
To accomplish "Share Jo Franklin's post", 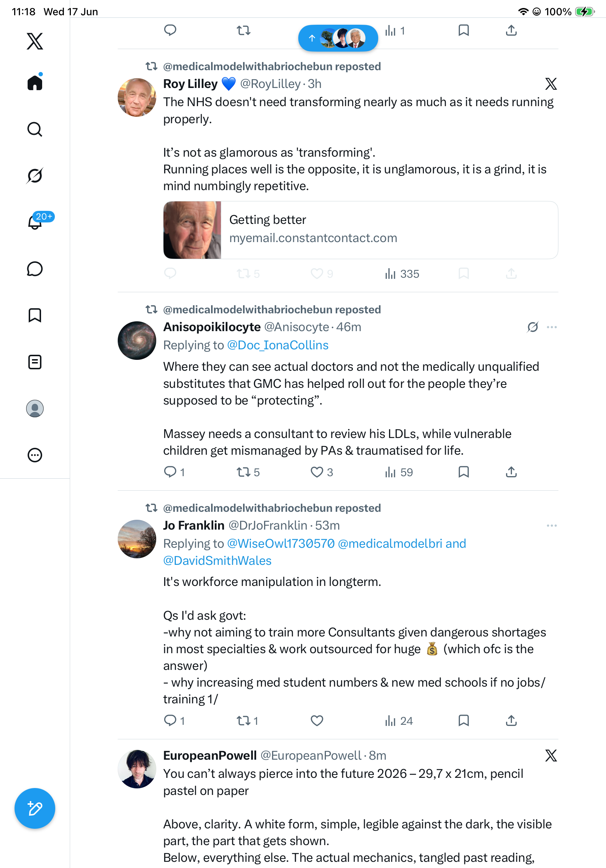I will [511, 720].
